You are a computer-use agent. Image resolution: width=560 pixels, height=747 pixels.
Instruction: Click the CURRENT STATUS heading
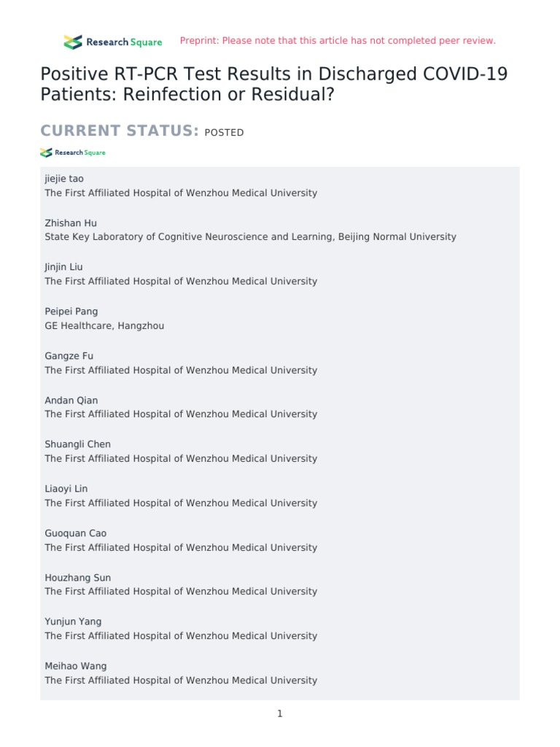coord(120,131)
